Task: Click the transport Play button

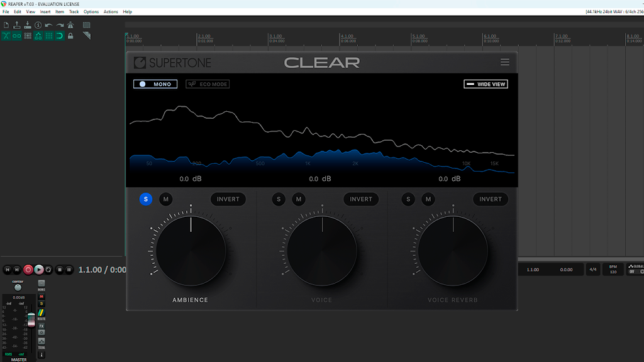Action: (38, 270)
